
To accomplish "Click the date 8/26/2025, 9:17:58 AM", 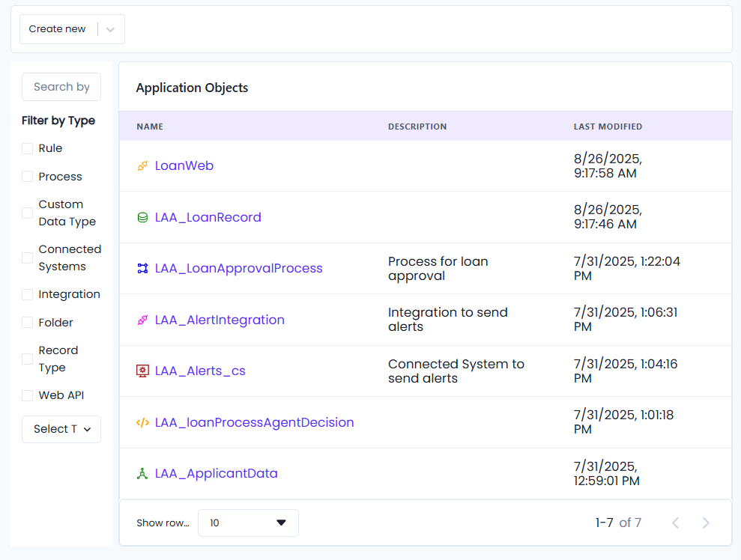I will point(608,165).
